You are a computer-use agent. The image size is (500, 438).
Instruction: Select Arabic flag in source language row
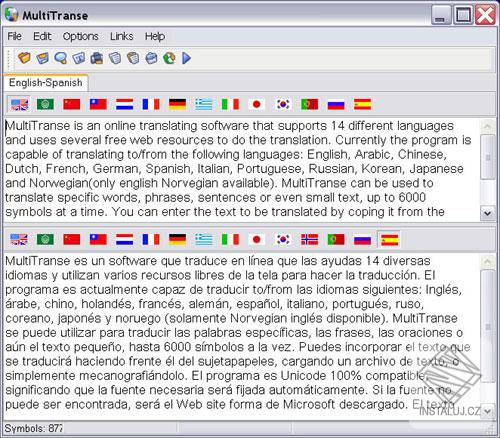coord(45,104)
